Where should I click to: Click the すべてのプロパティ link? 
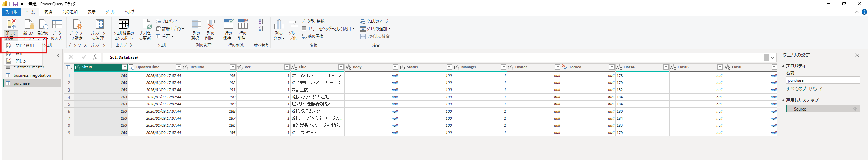[x=804, y=89]
